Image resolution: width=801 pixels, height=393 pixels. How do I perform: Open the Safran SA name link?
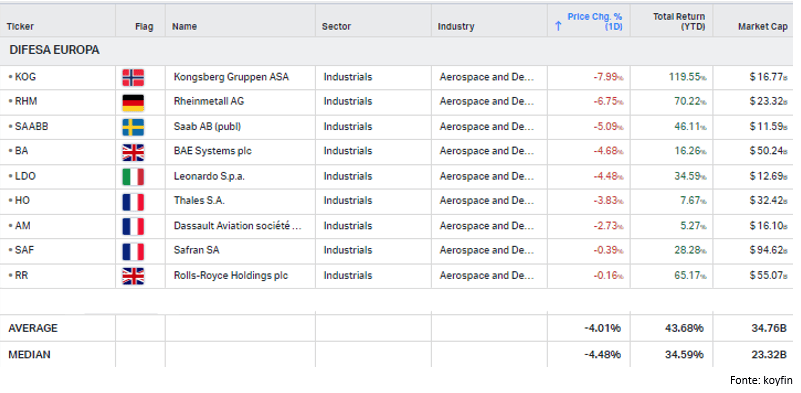click(x=196, y=250)
